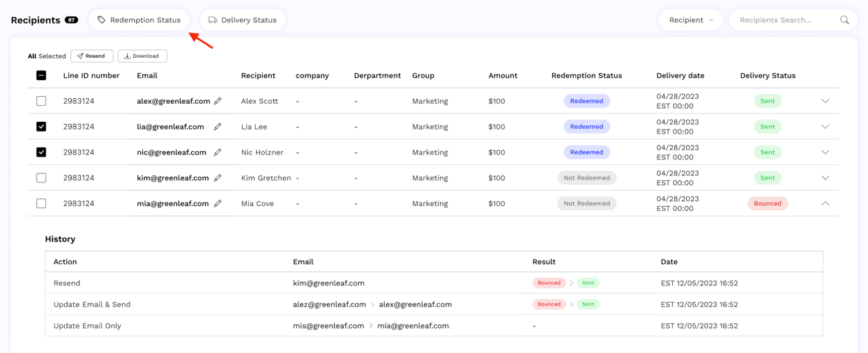The width and height of the screenshot is (868, 353).
Task: Open the Recipient filter dropdown
Action: point(690,20)
